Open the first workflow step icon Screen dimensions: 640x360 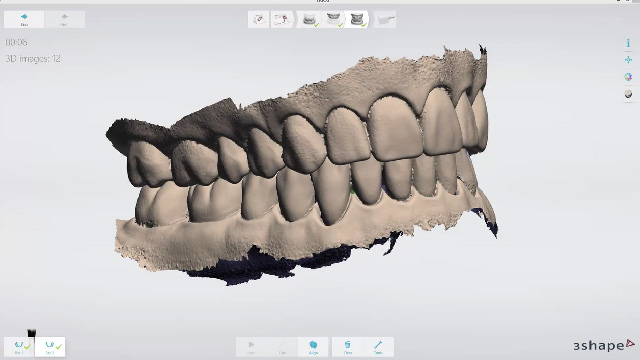coord(258,19)
